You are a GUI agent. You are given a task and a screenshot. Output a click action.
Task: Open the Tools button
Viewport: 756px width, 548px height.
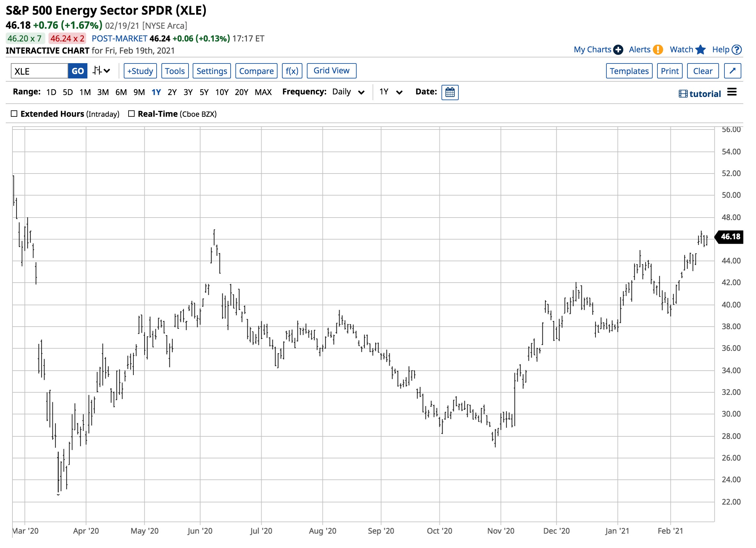coord(175,71)
